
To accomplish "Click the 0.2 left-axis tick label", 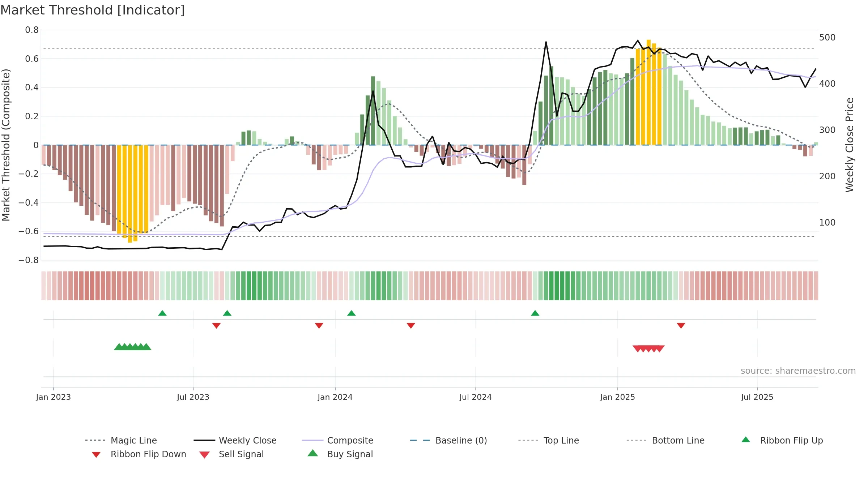I will tap(32, 116).
